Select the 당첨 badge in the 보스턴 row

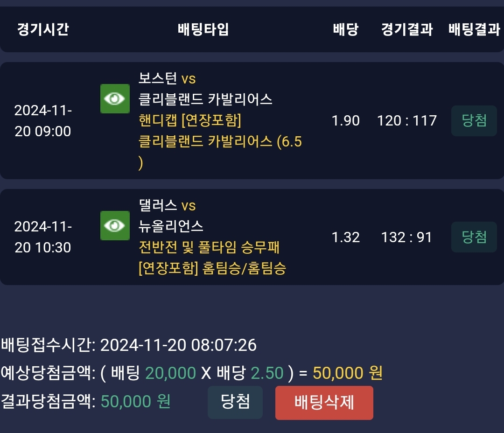pyautogui.click(x=474, y=121)
